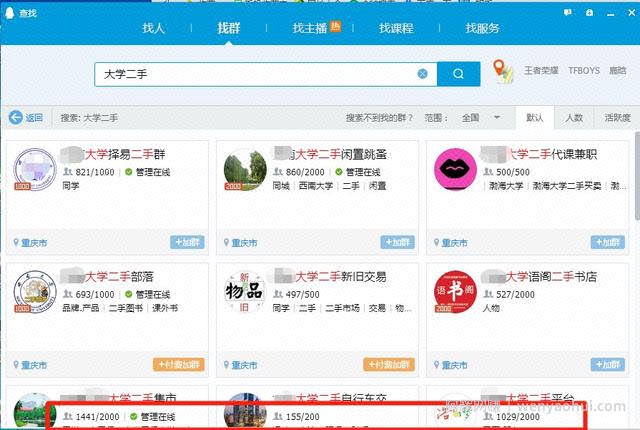640x430 pixels.
Task: Open avatar of 大学二手部落 group
Action: click(35, 292)
